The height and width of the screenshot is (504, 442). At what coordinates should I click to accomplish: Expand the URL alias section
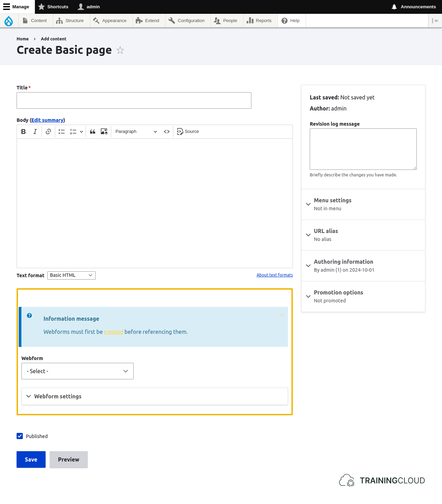coord(363,235)
